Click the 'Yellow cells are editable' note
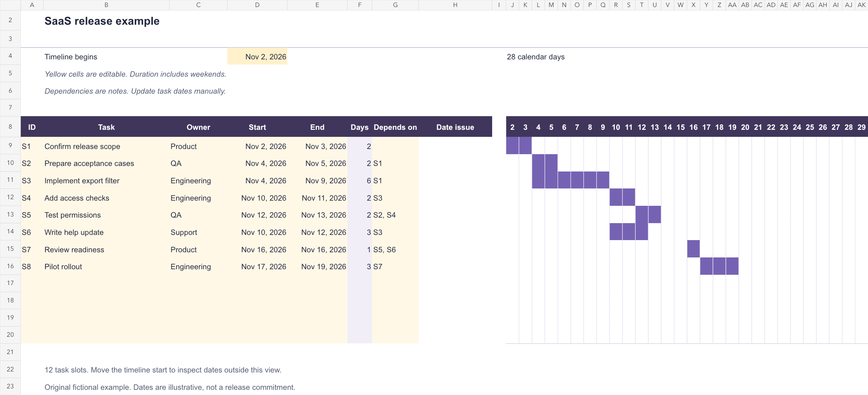Image resolution: width=868 pixels, height=395 pixels. (x=135, y=74)
